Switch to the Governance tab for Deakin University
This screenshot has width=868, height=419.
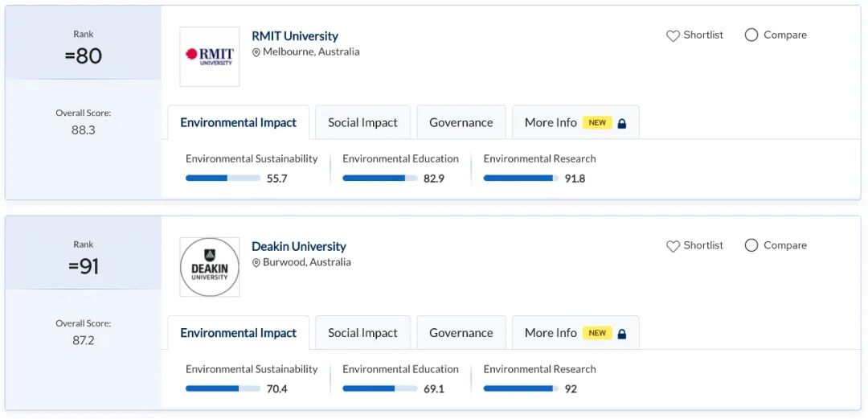coord(461,333)
